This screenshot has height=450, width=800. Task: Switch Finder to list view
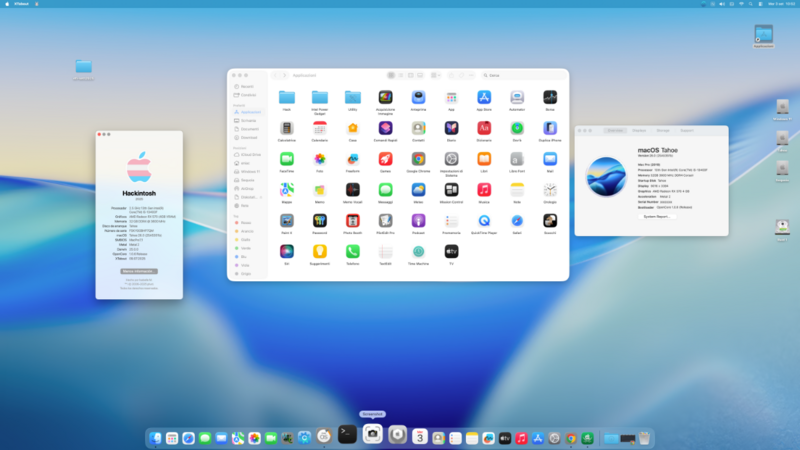[x=401, y=75]
